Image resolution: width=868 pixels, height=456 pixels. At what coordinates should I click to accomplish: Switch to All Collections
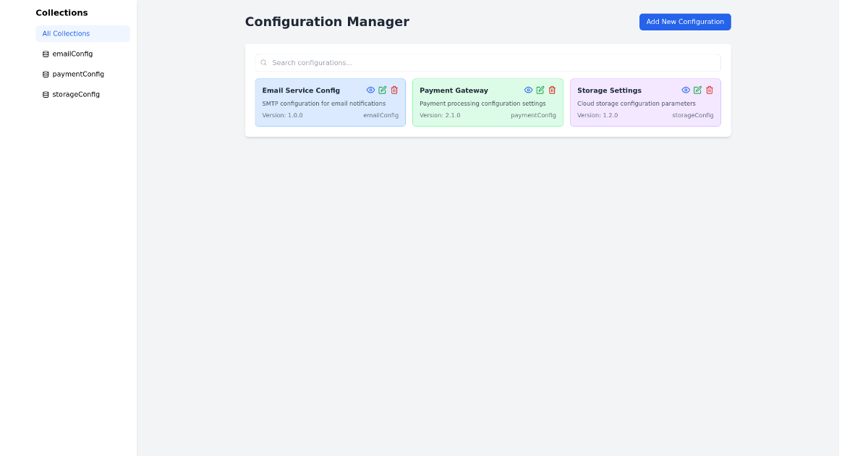[65, 33]
